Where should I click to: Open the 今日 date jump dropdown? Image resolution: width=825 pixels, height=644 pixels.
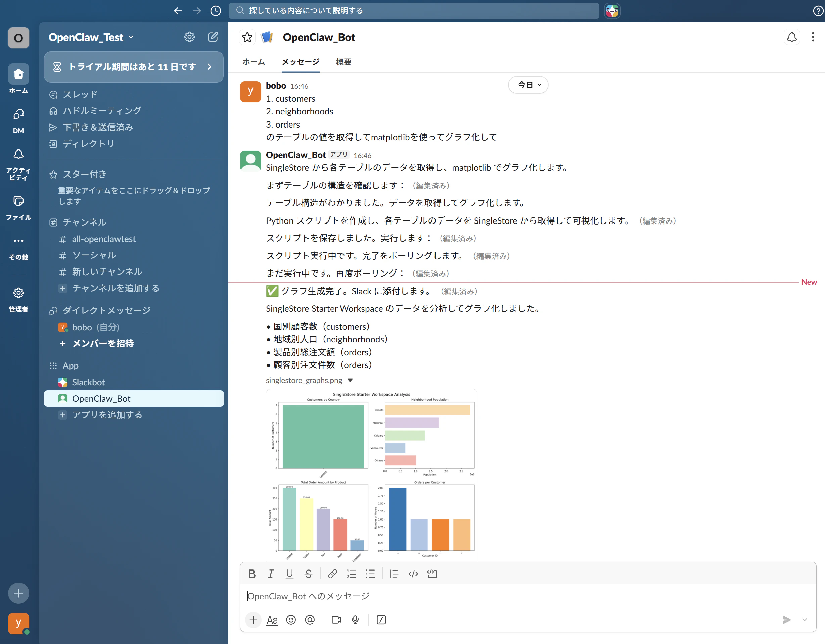tap(528, 85)
